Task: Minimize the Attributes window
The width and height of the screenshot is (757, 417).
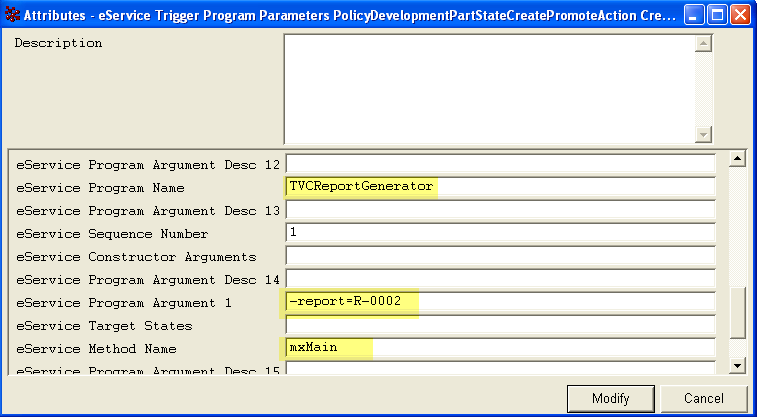Action: [x=693, y=15]
